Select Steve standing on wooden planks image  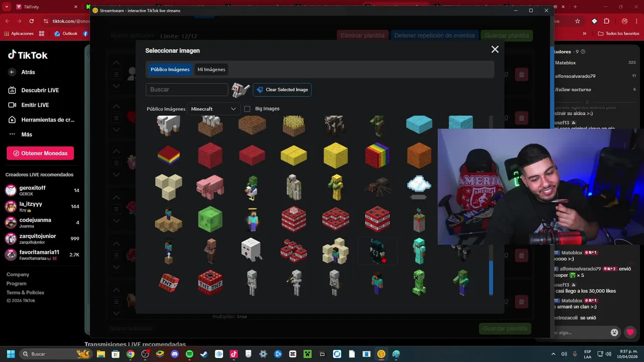(x=169, y=220)
